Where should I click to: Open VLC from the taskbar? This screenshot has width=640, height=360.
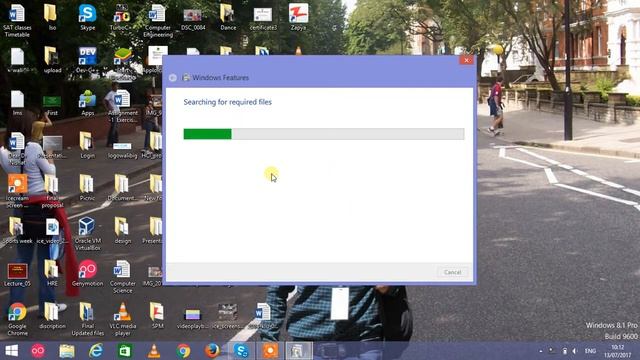coord(154,351)
